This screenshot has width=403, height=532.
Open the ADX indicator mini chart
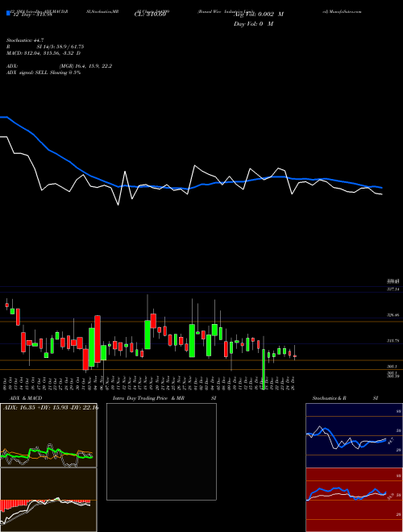click(48, 435)
